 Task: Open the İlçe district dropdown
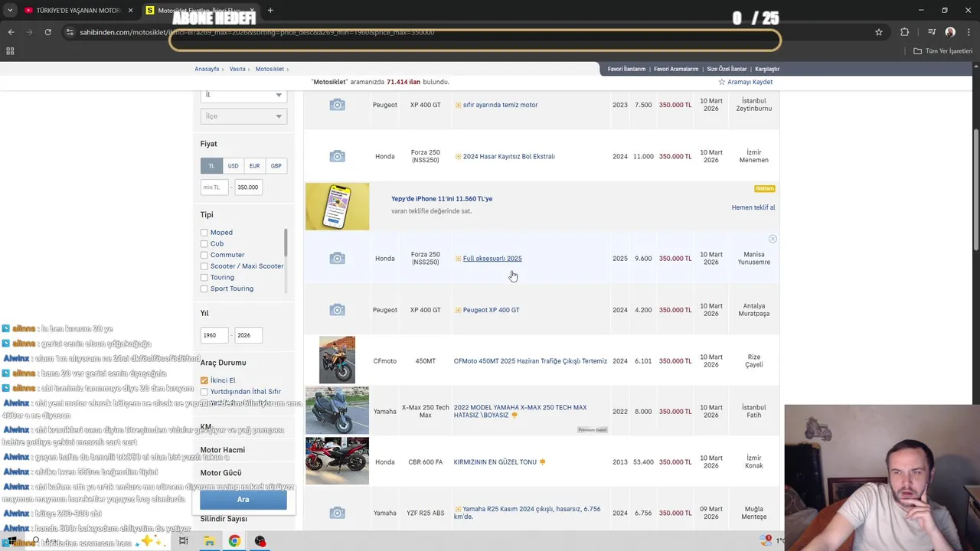[243, 116]
